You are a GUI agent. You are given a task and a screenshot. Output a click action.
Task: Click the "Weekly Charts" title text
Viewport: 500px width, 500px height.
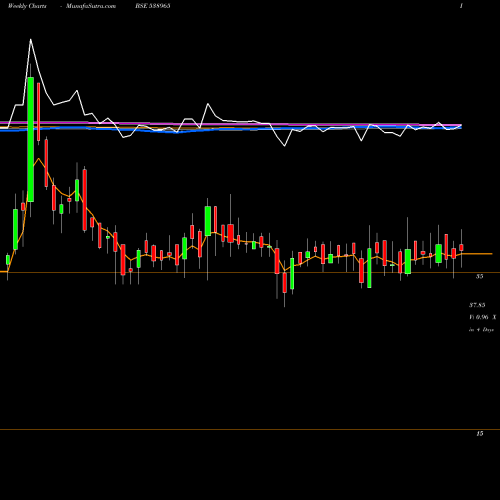[x=27, y=6]
